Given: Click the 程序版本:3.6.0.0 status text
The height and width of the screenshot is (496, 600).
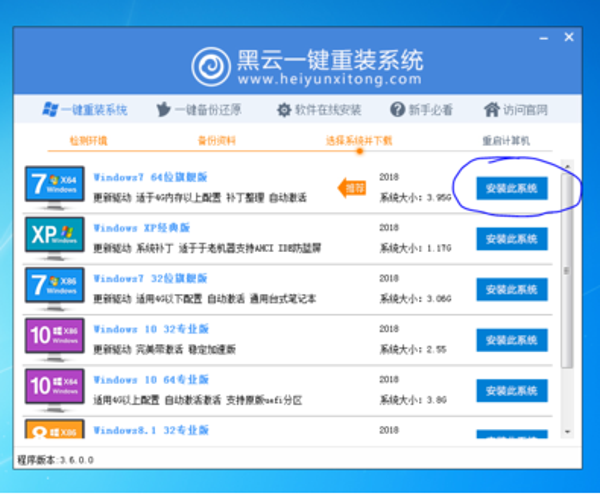Looking at the screenshot, I should click(55, 460).
